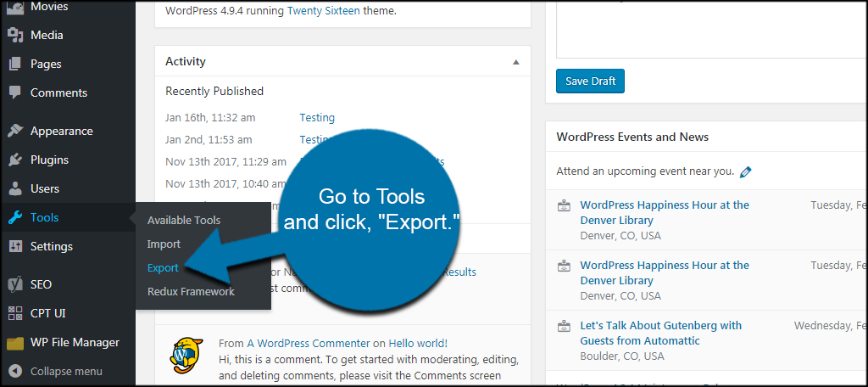This screenshot has height=387, width=868.
Task: Click in the Quick Draft content text area
Action: click(x=711, y=28)
